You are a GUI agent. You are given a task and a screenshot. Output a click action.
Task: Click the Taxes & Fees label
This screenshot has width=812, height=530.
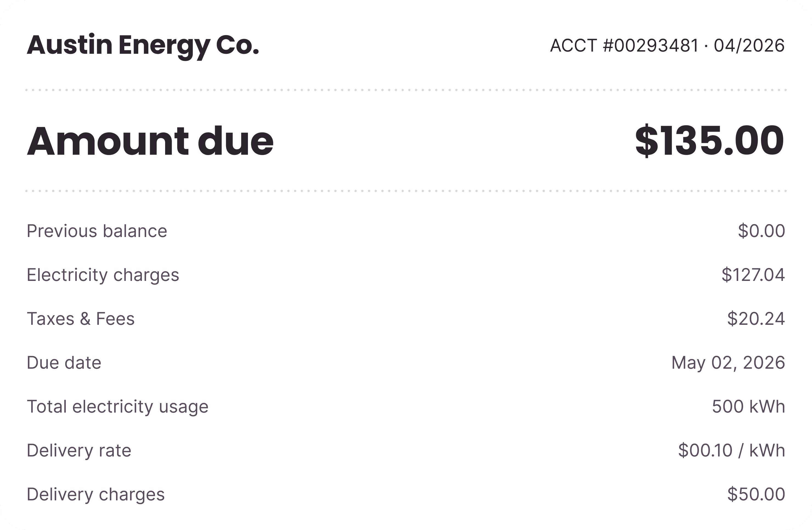coord(81,319)
